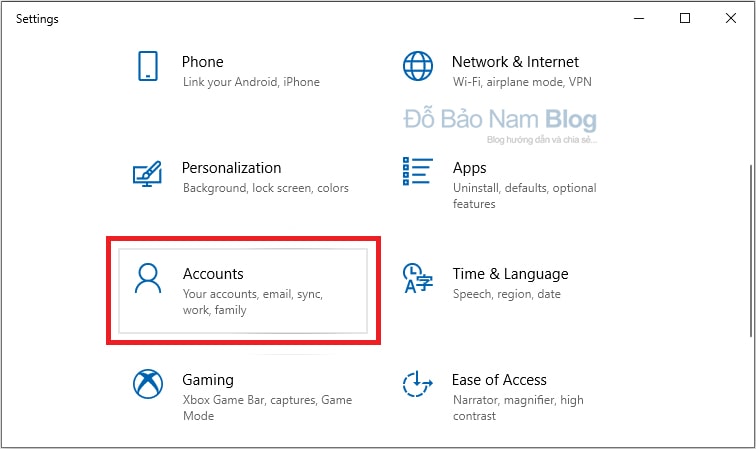Select the Apps category title
The width and height of the screenshot is (756, 449).
tap(469, 168)
